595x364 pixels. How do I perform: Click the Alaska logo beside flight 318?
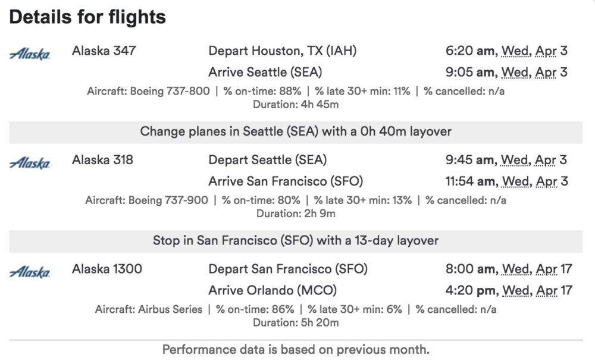(30, 163)
